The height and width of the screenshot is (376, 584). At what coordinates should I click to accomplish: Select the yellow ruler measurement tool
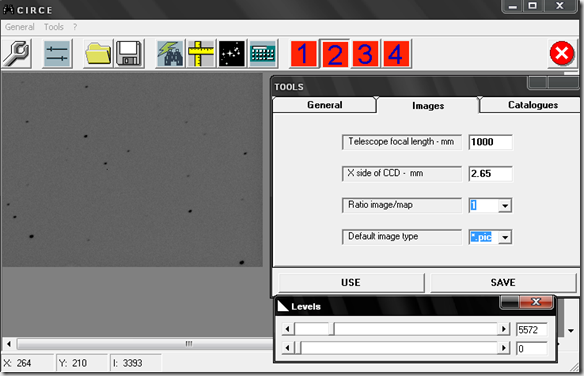coord(201,54)
